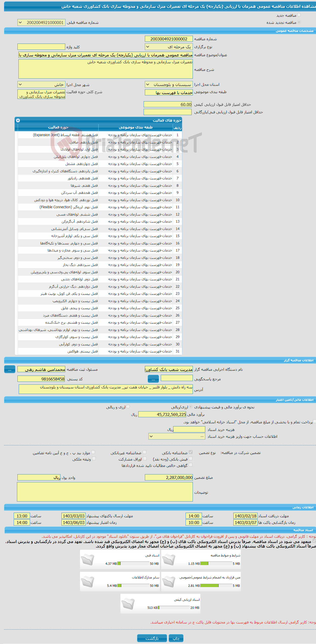This screenshot has width=316, height=644.
Task: Click the شرح مناقصه text area
Action: 106,69
